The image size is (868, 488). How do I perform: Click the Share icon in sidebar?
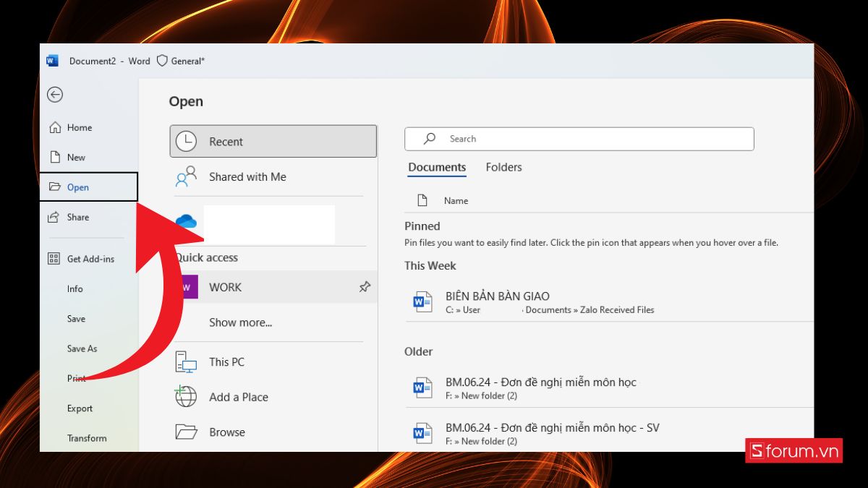coord(54,217)
